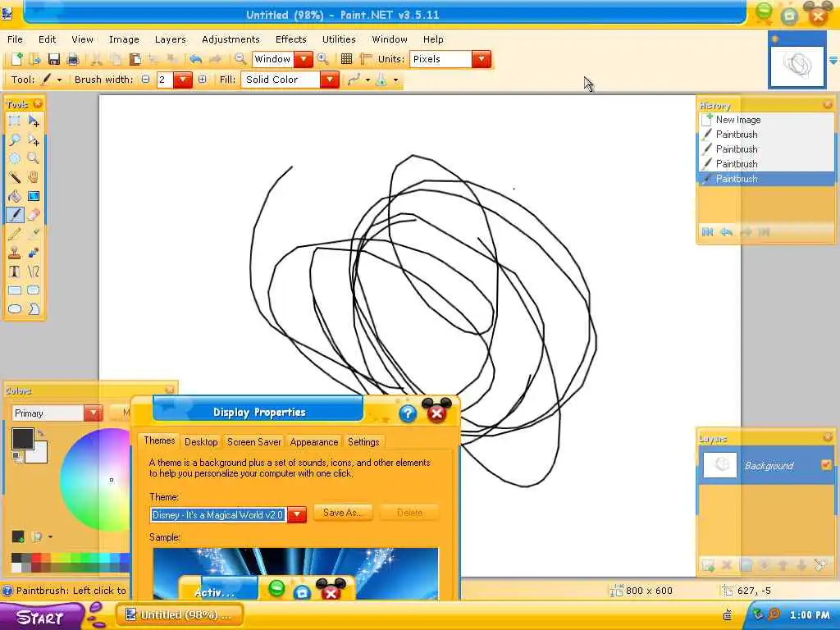Open the Effects menu
The image size is (840, 630).
point(291,39)
